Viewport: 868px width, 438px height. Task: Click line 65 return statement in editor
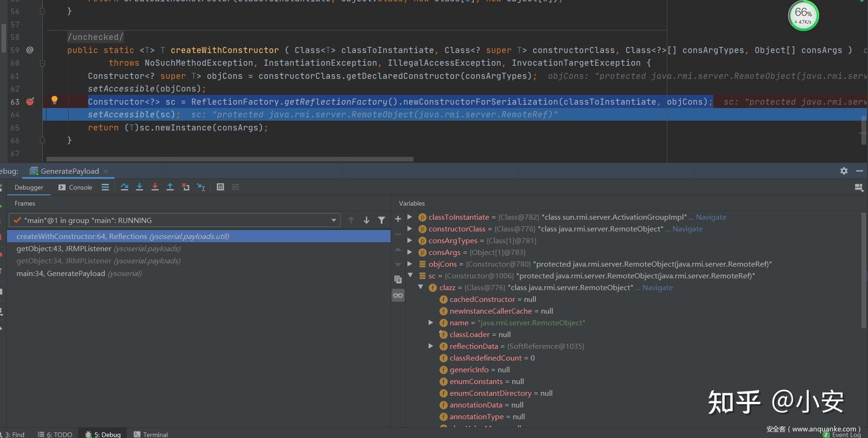point(178,127)
